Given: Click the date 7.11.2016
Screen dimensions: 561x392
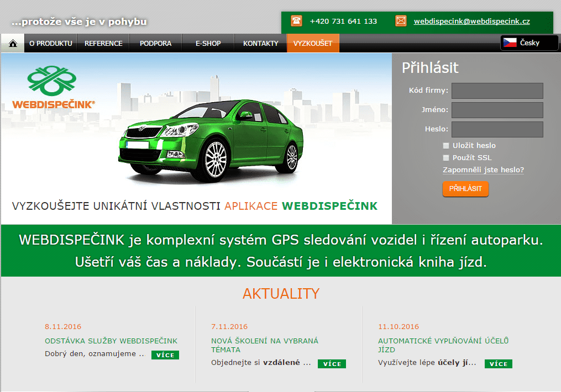Looking at the screenshot, I should pyautogui.click(x=229, y=327).
